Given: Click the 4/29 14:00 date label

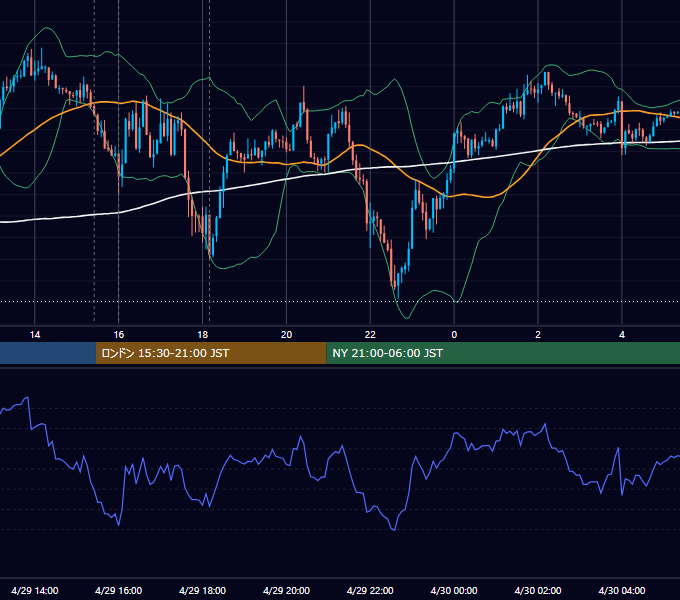Looking at the screenshot, I should pyautogui.click(x=35, y=590).
